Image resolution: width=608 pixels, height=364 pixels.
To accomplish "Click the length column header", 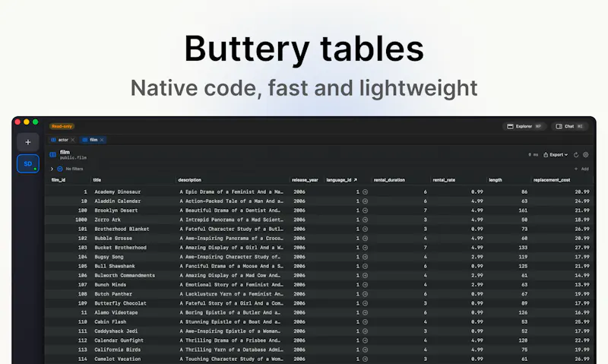I will pyautogui.click(x=496, y=180).
